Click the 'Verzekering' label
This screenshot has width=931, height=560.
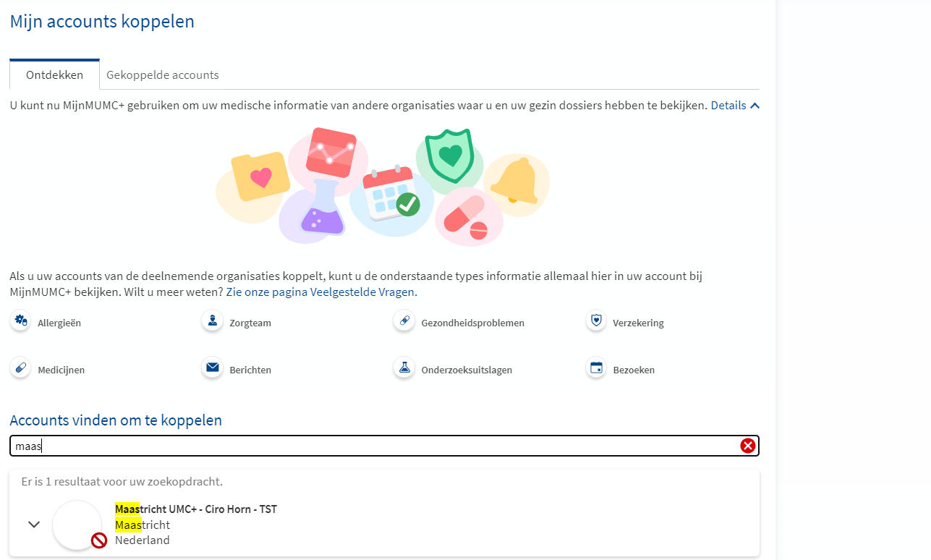(638, 323)
